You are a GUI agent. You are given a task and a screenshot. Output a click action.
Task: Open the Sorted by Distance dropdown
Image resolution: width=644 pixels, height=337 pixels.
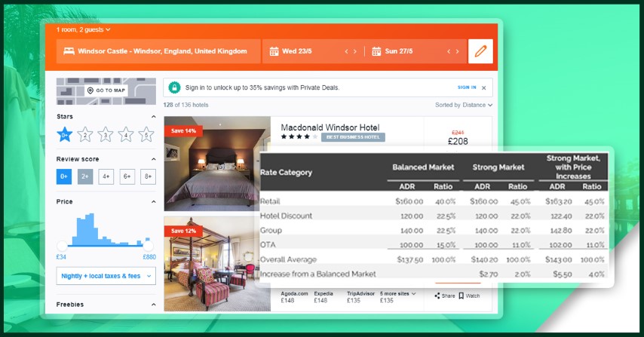(464, 105)
